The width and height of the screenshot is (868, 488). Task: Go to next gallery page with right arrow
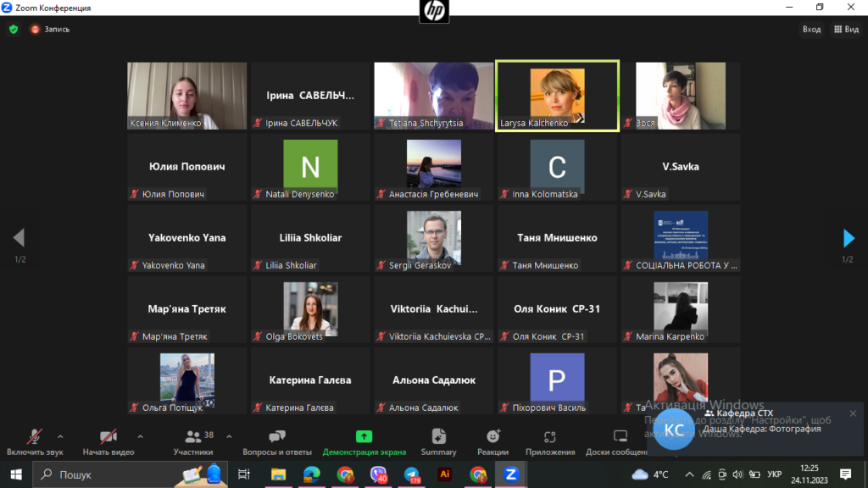coord(849,238)
